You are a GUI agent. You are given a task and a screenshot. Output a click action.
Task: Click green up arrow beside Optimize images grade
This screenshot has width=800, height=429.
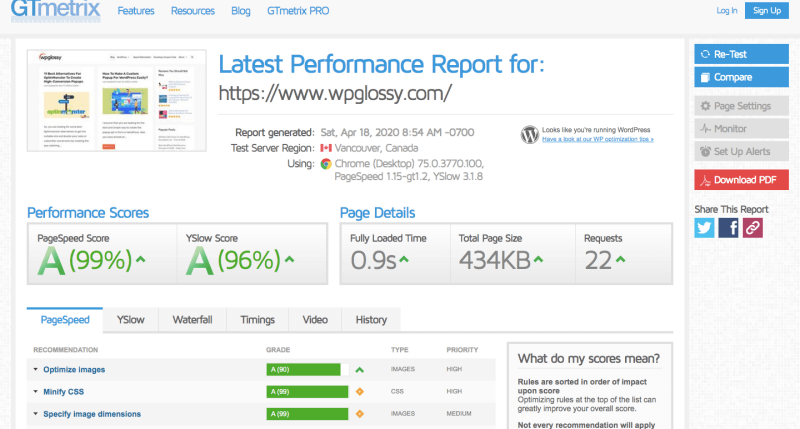(360, 370)
